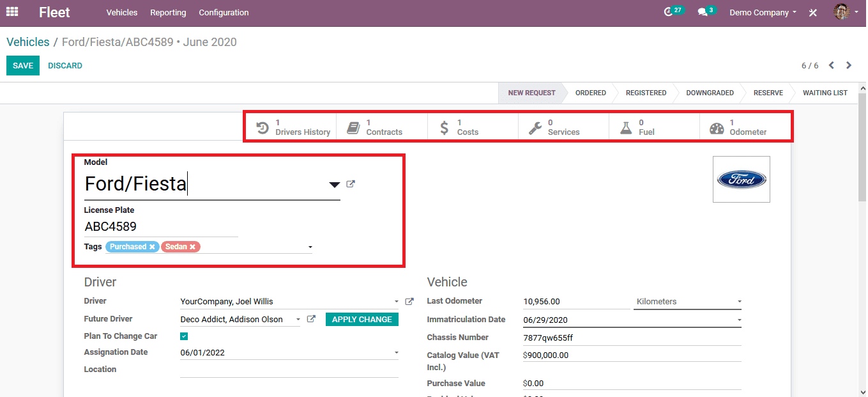The height and width of the screenshot is (397, 868).
Task: Click the Chassis Number field
Action: [632, 338]
